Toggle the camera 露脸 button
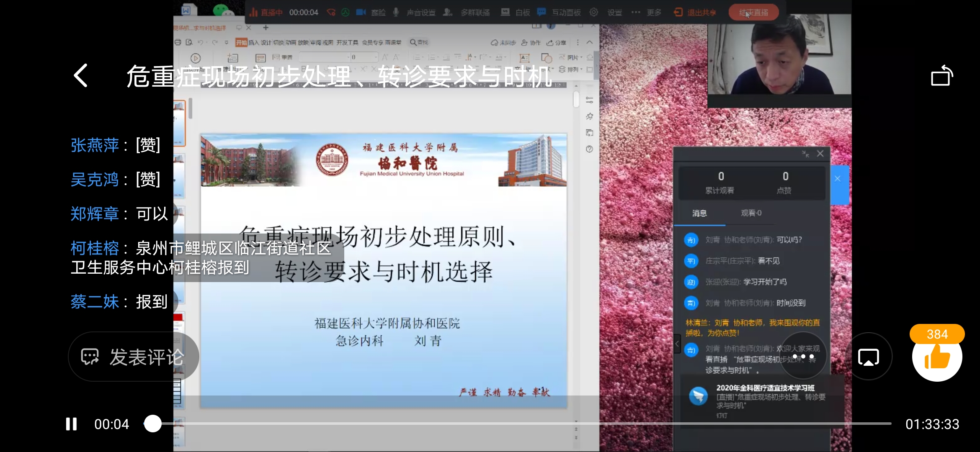Image resolution: width=980 pixels, height=452 pixels. point(361,12)
